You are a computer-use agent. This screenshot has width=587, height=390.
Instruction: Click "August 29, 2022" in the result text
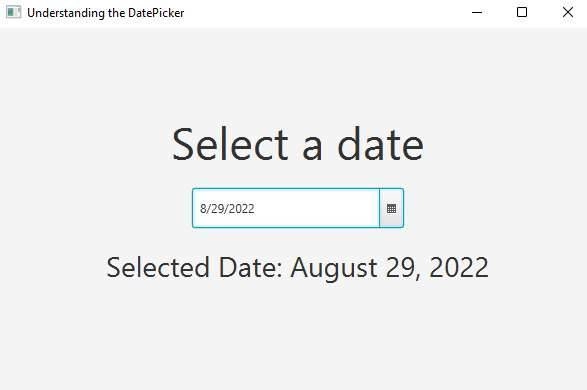[x=390, y=268]
